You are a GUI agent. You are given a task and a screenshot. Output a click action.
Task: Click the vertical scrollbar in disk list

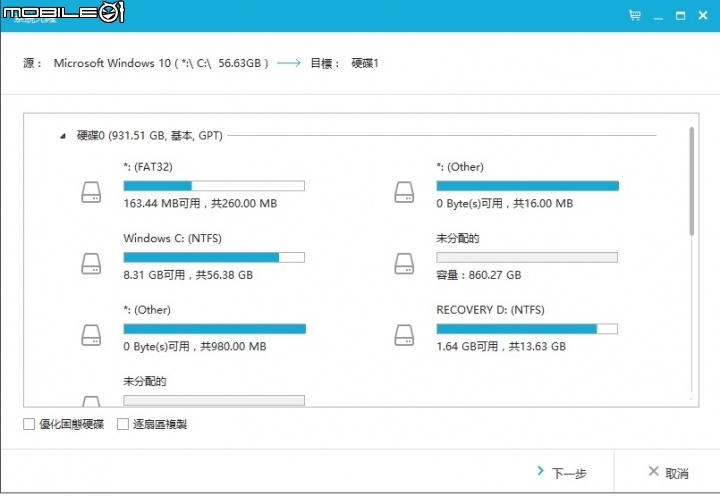(692, 181)
